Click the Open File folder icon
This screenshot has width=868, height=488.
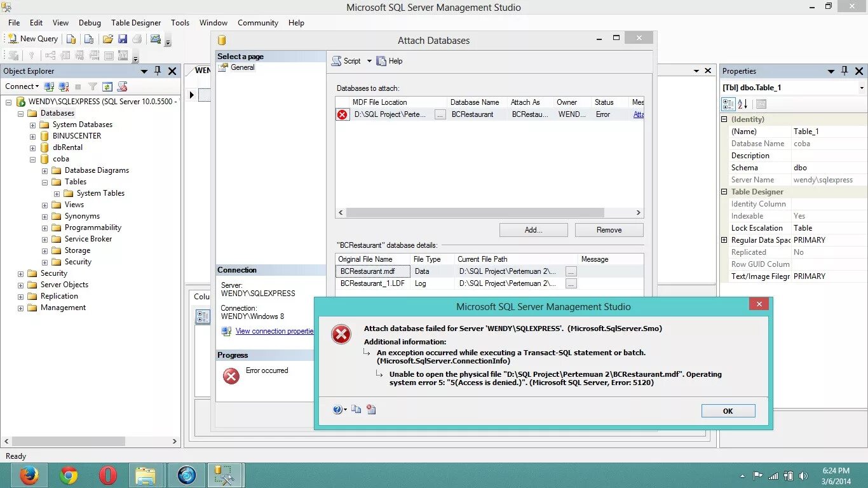pos(108,39)
